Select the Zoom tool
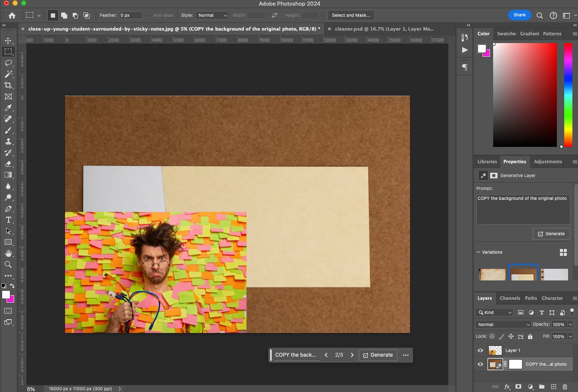 [8, 264]
